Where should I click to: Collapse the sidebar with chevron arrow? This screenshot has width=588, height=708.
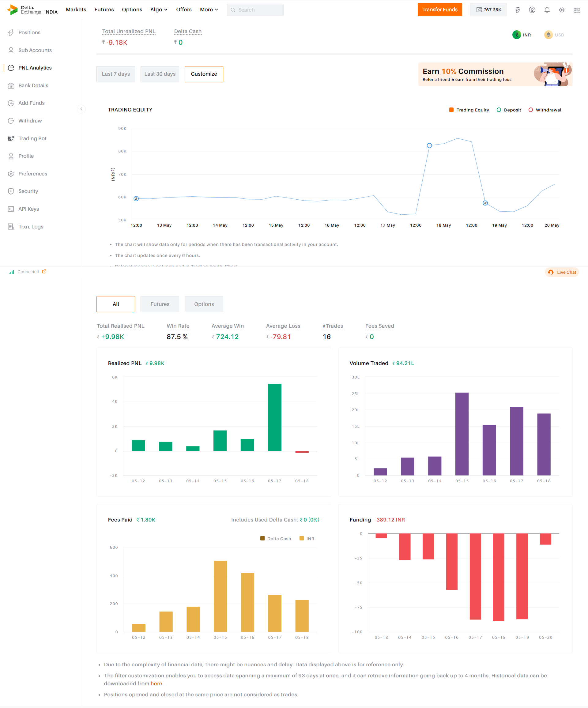point(81,109)
